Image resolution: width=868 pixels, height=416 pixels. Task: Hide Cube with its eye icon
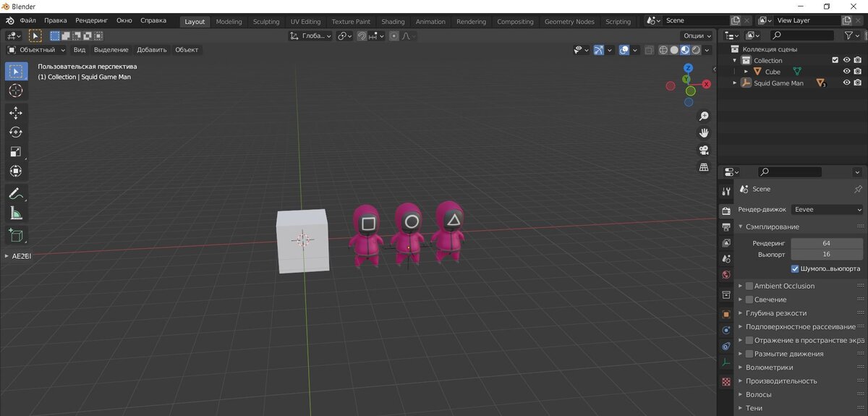[846, 72]
